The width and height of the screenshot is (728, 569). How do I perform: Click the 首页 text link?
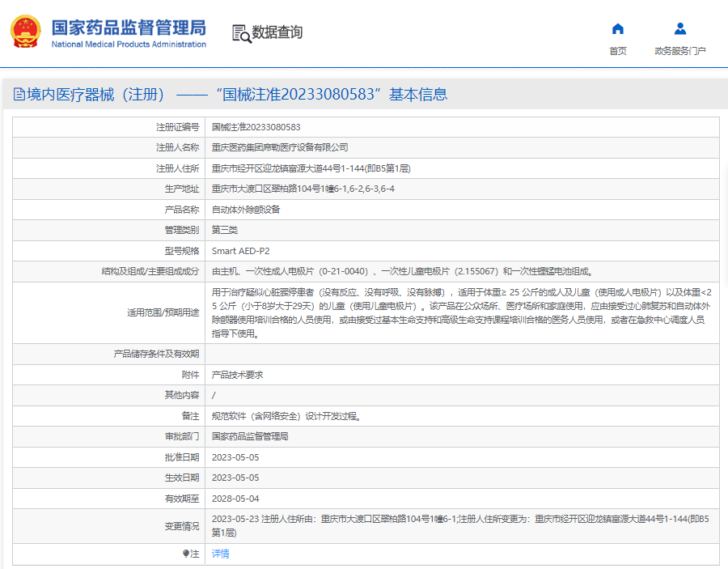(x=617, y=51)
